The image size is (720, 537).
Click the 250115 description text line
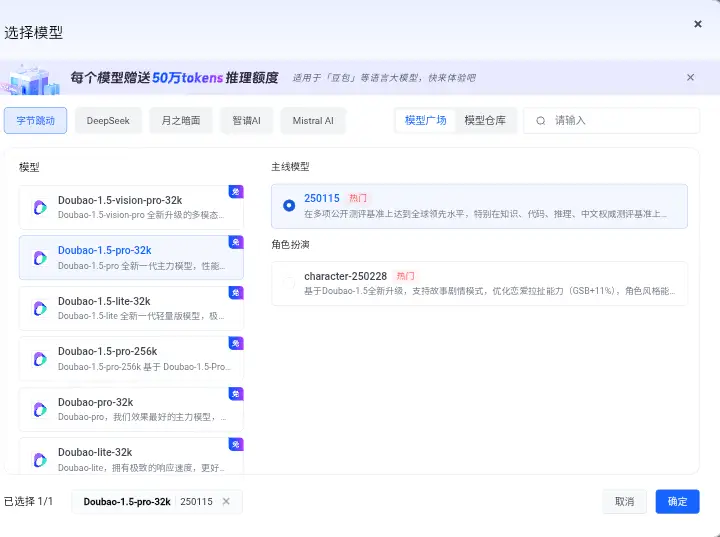tap(485, 214)
